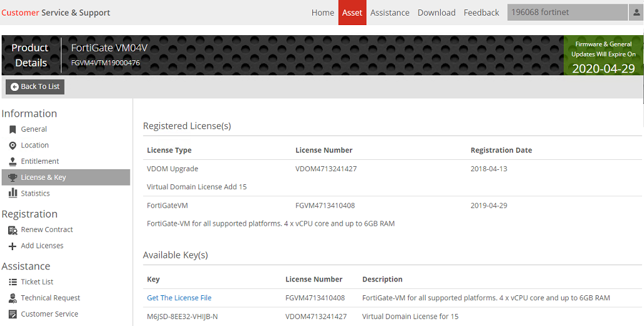Go to the Download section
This screenshot has width=644, height=326.
[436, 13]
